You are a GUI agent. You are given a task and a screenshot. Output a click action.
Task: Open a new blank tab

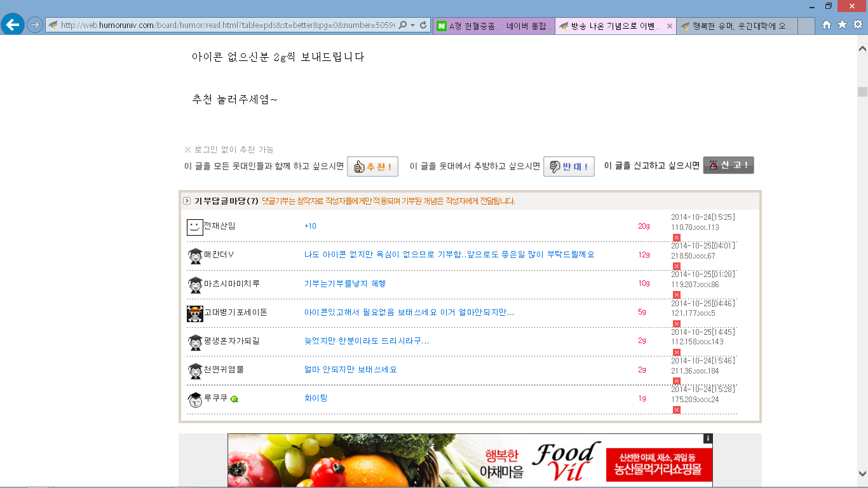click(806, 26)
